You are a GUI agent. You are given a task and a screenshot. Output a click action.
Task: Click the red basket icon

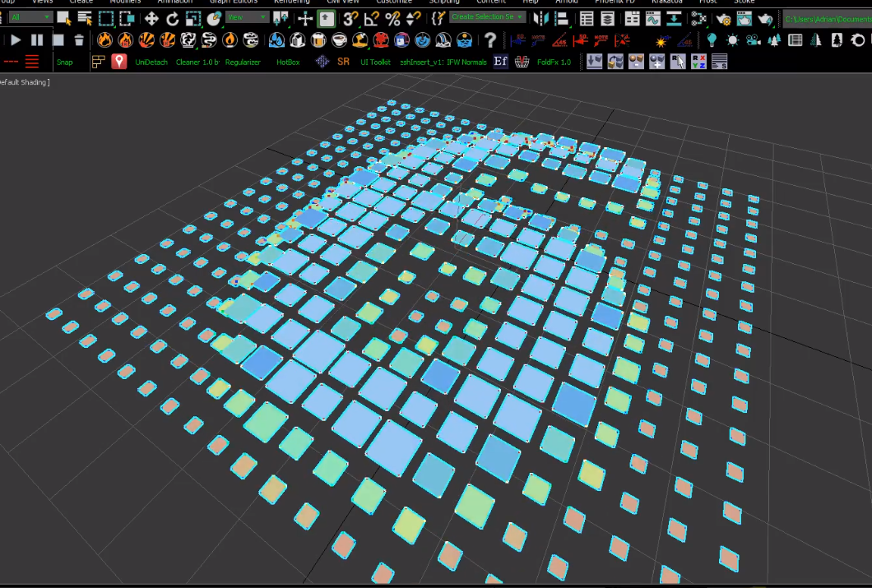522,62
